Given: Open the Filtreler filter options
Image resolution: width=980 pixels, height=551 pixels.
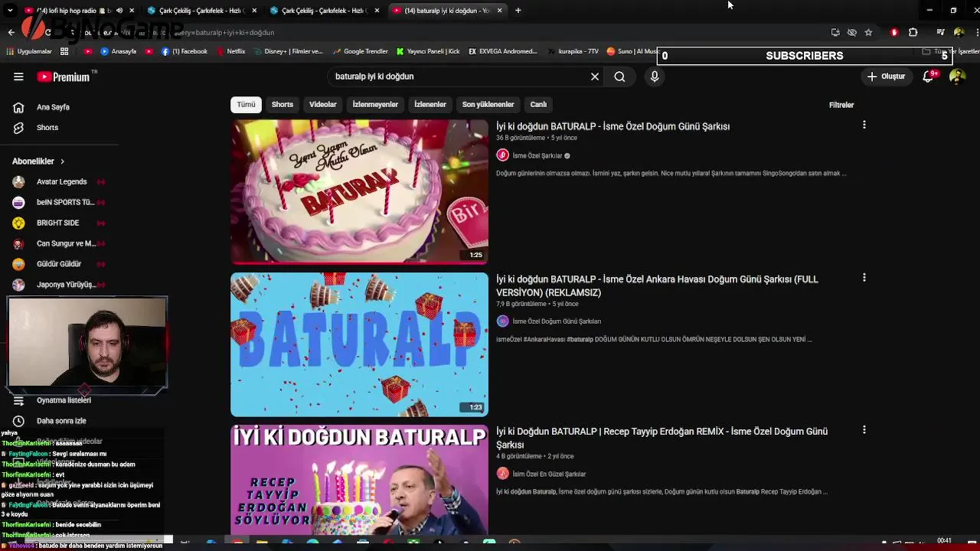Looking at the screenshot, I should click(x=841, y=105).
